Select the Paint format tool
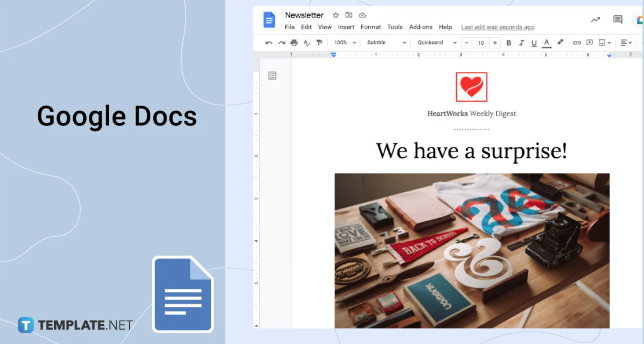644x344 pixels. coord(319,43)
